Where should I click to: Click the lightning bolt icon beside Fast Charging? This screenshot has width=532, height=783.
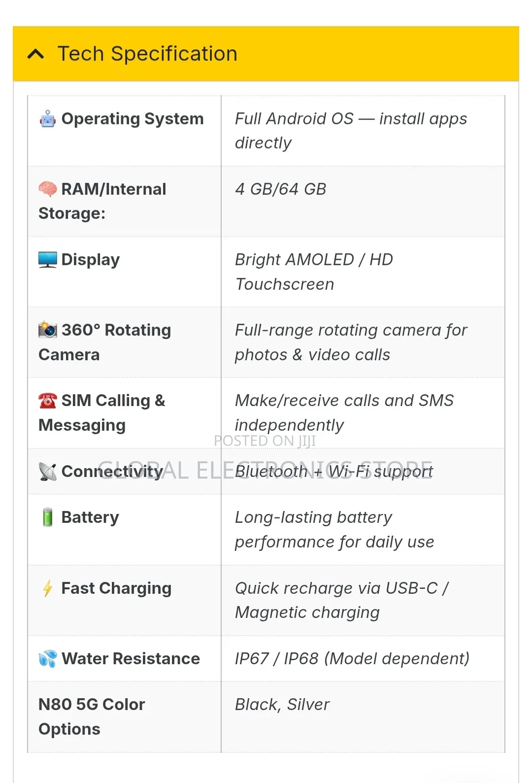[x=48, y=588]
